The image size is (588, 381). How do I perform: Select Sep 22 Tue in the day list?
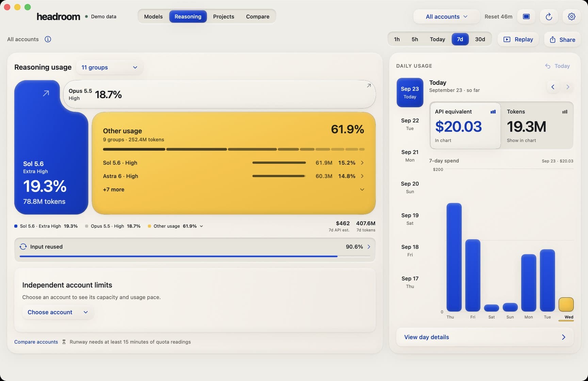[x=410, y=124]
